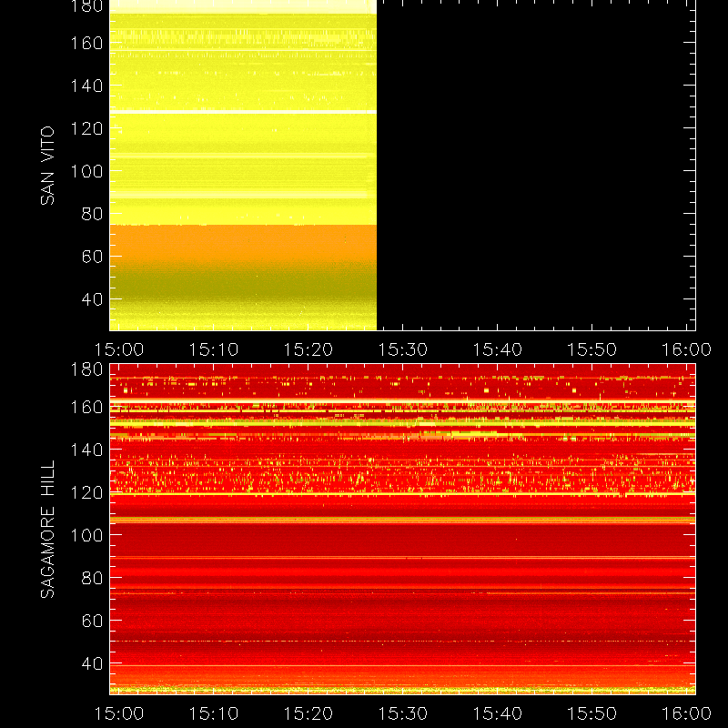Viewport: 728px width, 728px height.
Task: Pick the 60 tick label on Sagamore Hill axis
Action: coord(92,621)
